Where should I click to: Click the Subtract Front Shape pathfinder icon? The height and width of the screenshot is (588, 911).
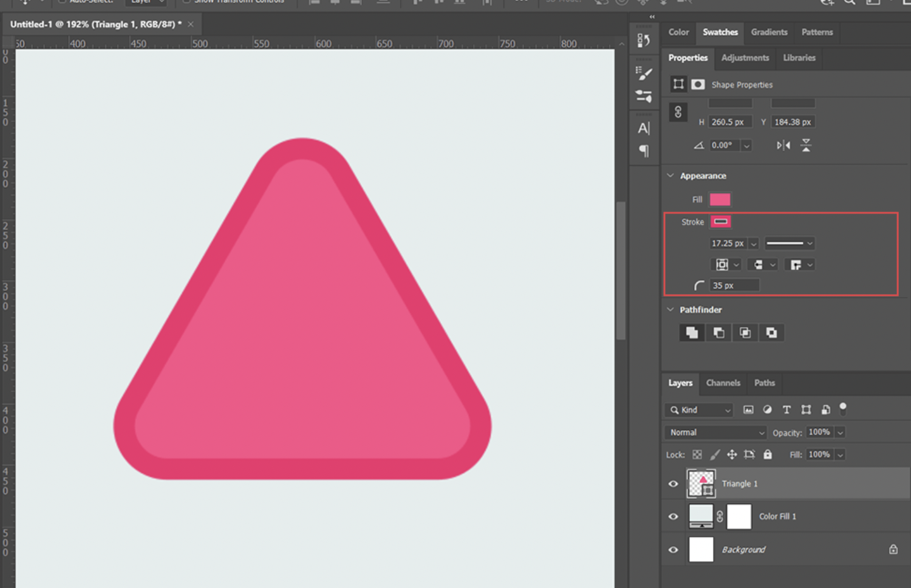point(718,333)
